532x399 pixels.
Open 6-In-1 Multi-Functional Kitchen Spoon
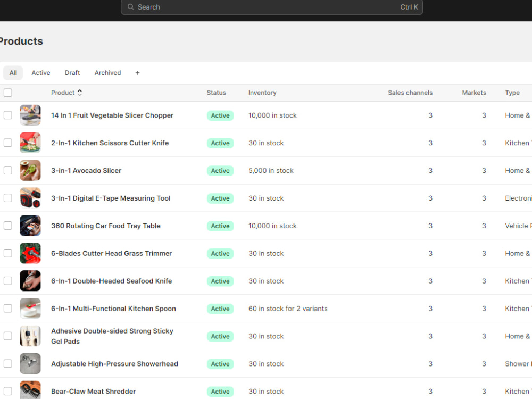pos(113,309)
